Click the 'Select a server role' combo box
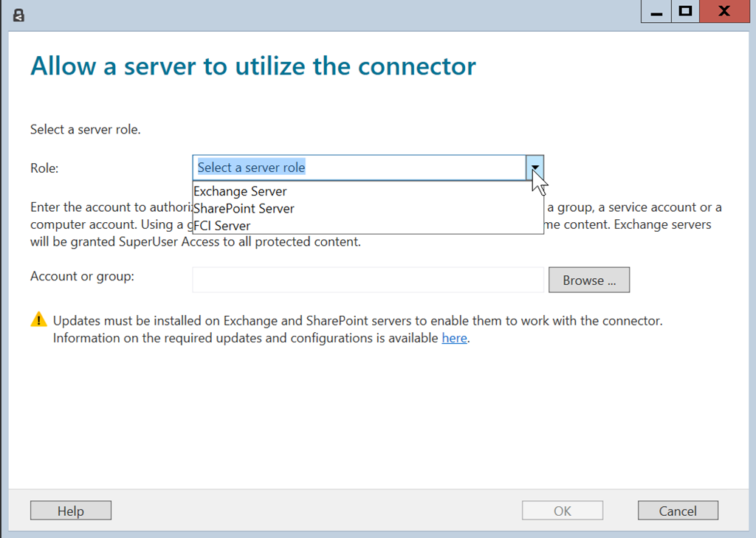Screen dimensions: 756x538 point(360,168)
